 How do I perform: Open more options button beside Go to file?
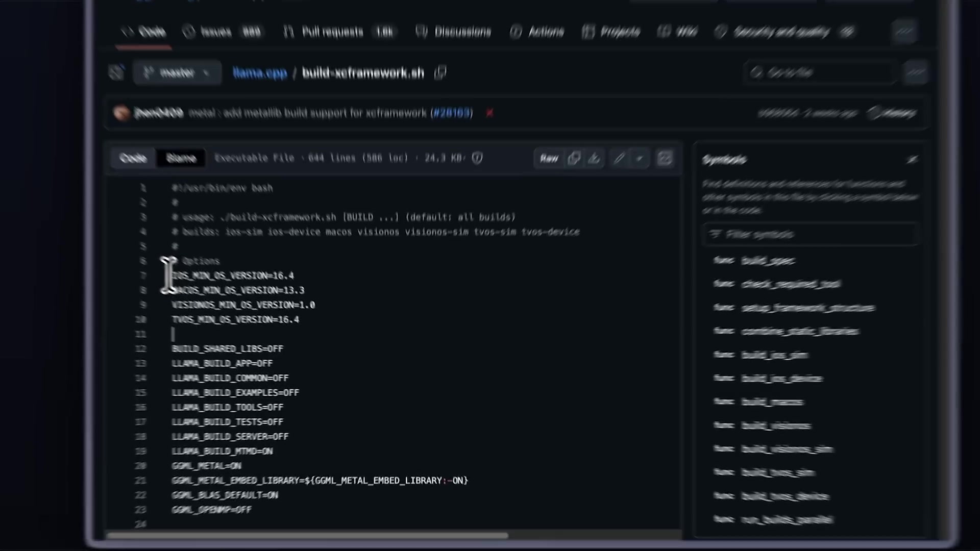point(916,72)
